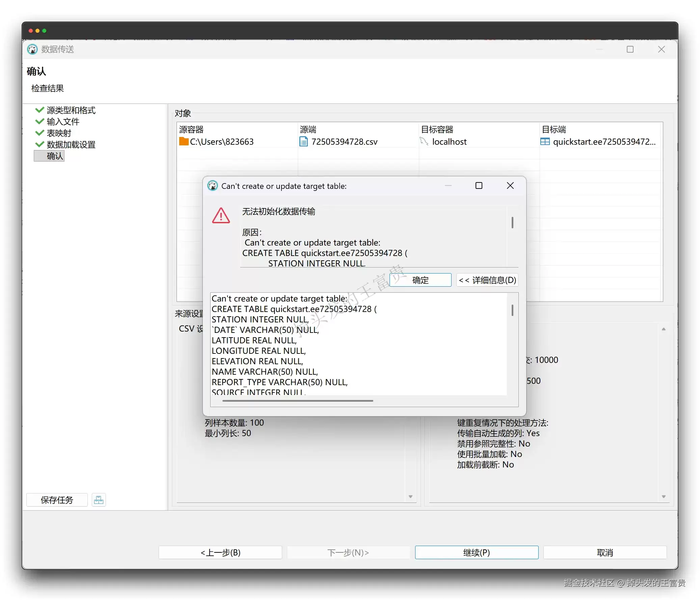Click the horizontal scrollbar in error details
The image size is (700, 602).
click(x=298, y=401)
